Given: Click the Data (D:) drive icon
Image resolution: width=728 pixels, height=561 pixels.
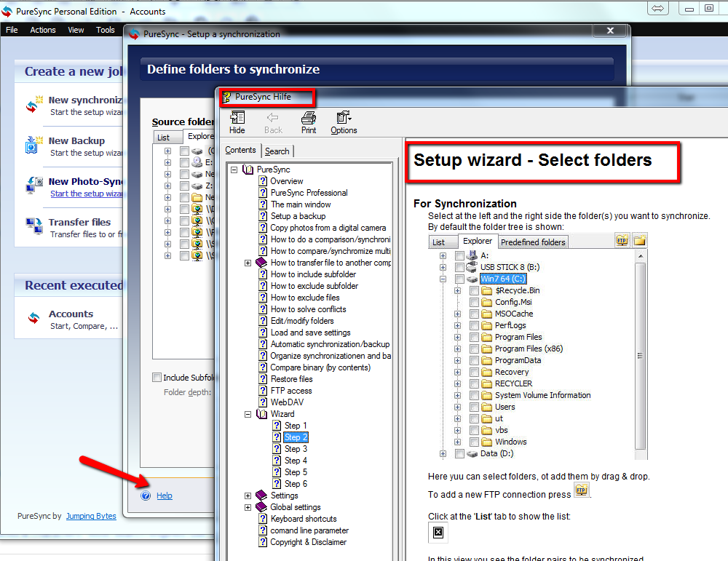Looking at the screenshot, I should click(472, 454).
